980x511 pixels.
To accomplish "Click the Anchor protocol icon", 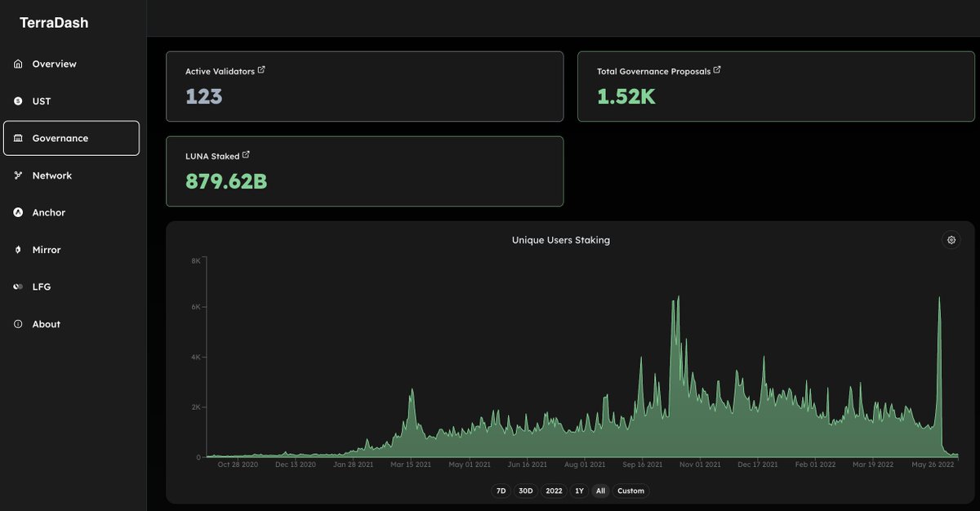I will [18, 212].
